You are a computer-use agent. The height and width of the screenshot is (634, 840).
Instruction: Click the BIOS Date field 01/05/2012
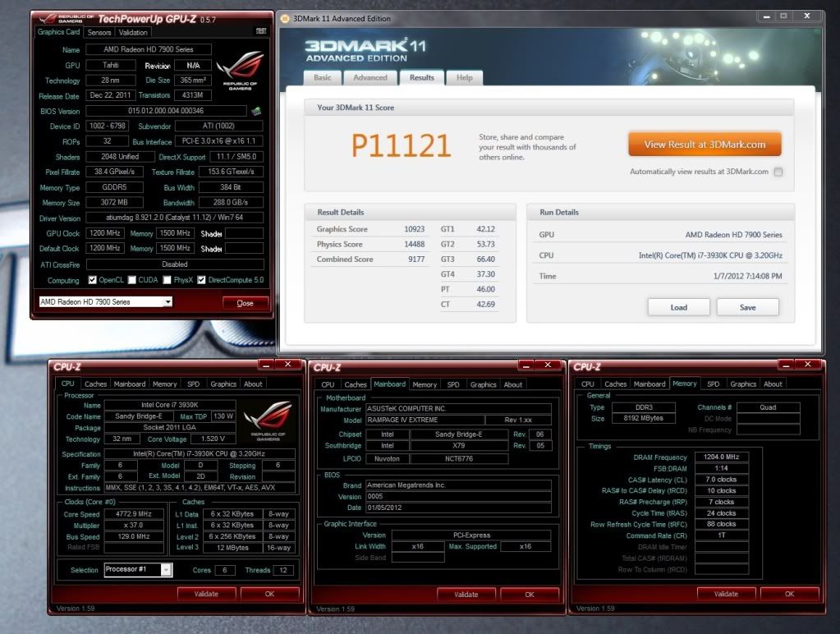(458, 508)
